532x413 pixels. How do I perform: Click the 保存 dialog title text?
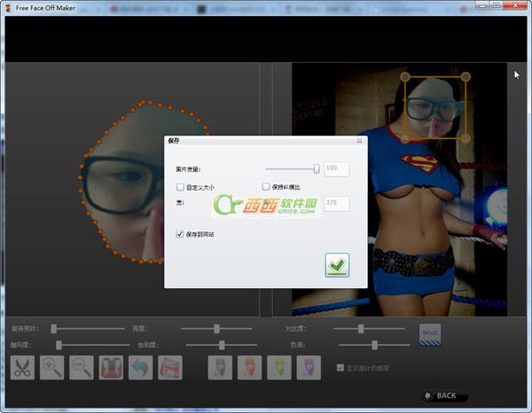(x=174, y=141)
